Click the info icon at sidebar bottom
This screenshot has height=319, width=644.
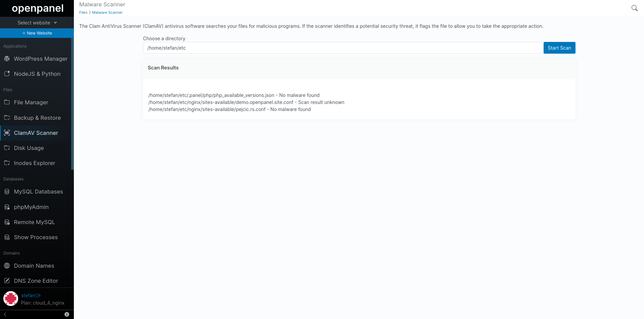[67, 314]
